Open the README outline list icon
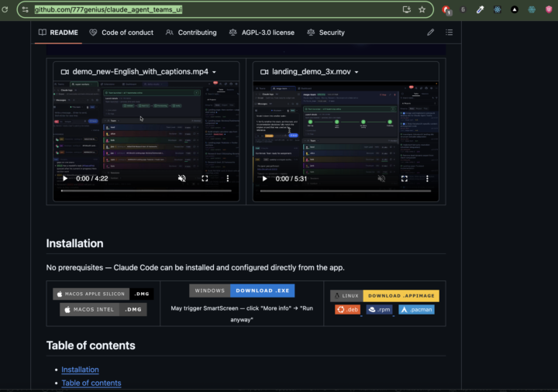Viewport: 558px width, 392px height. click(449, 33)
